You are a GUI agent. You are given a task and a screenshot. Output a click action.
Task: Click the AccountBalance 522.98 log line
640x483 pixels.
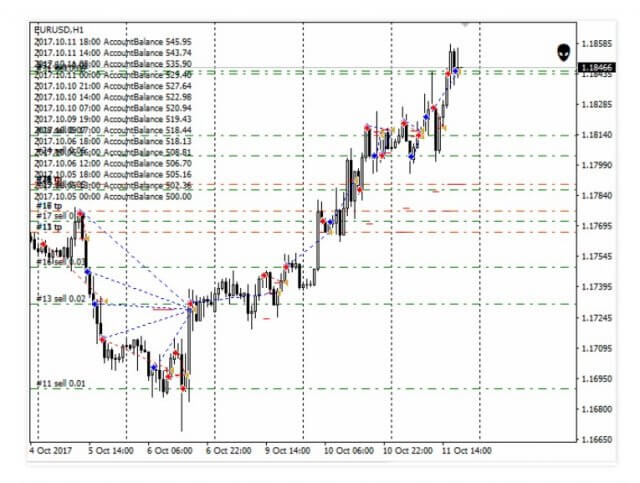[113, 97]
